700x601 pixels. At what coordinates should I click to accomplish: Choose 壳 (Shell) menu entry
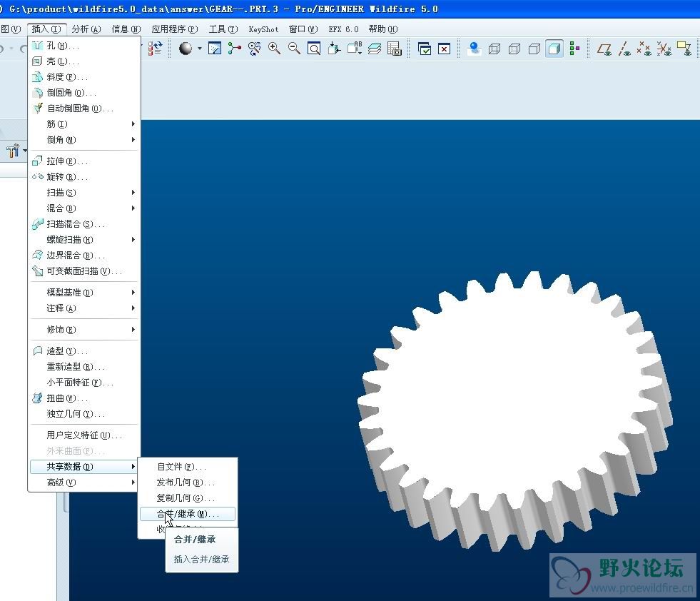(84, 61)
